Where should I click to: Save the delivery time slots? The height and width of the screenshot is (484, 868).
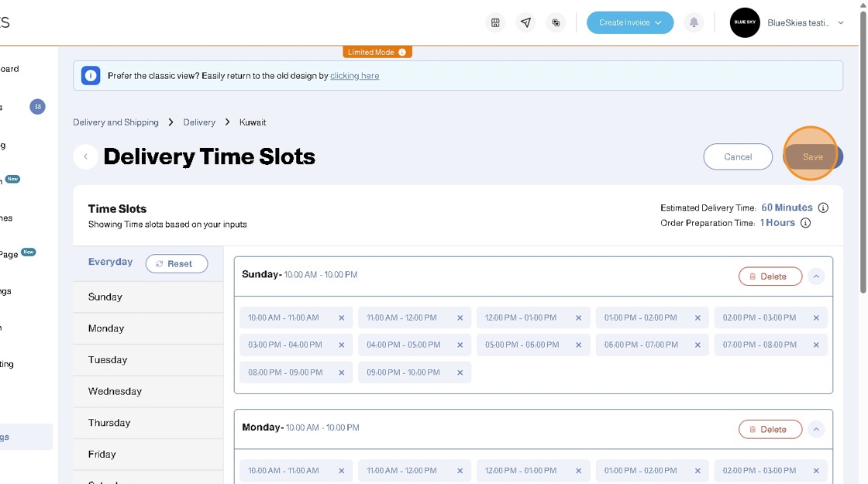pyautogui.click(x=813, y=156)
